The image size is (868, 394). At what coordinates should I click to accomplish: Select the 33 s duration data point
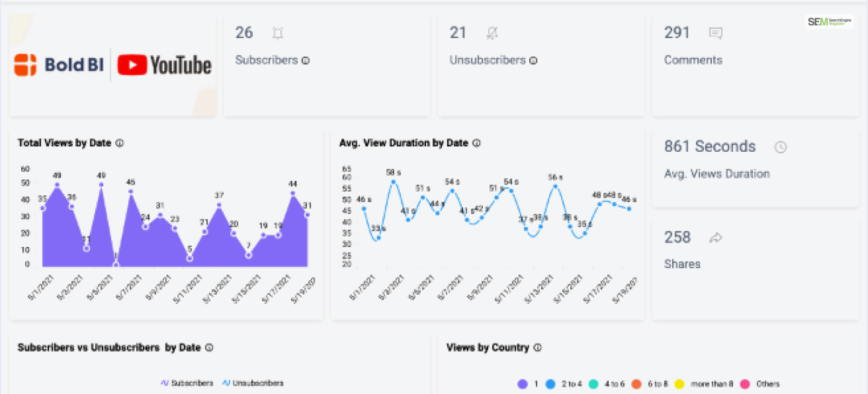point(379,238)
